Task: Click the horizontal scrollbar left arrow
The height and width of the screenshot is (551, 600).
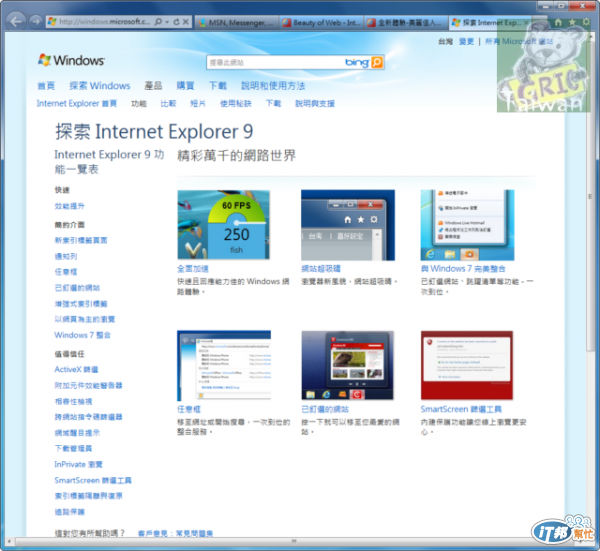Action: point(9,541)
